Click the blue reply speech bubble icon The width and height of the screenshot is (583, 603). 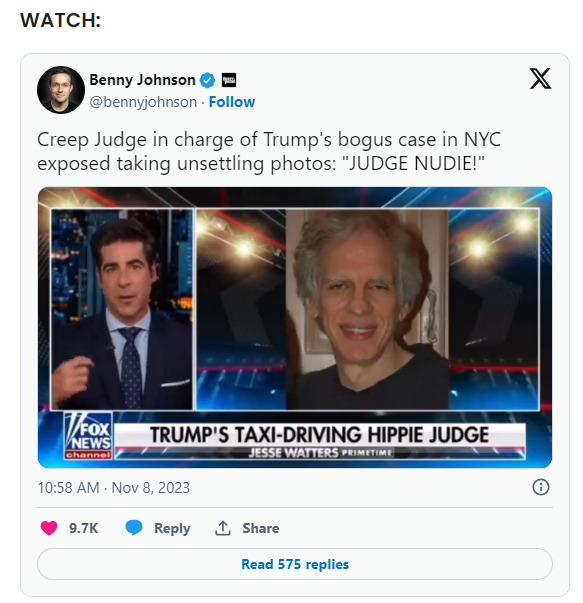coord(134,528)
